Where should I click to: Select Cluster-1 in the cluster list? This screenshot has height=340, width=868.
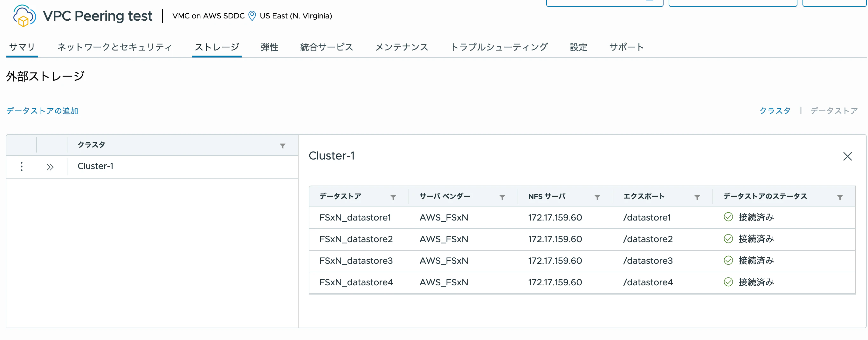point(95,166)
